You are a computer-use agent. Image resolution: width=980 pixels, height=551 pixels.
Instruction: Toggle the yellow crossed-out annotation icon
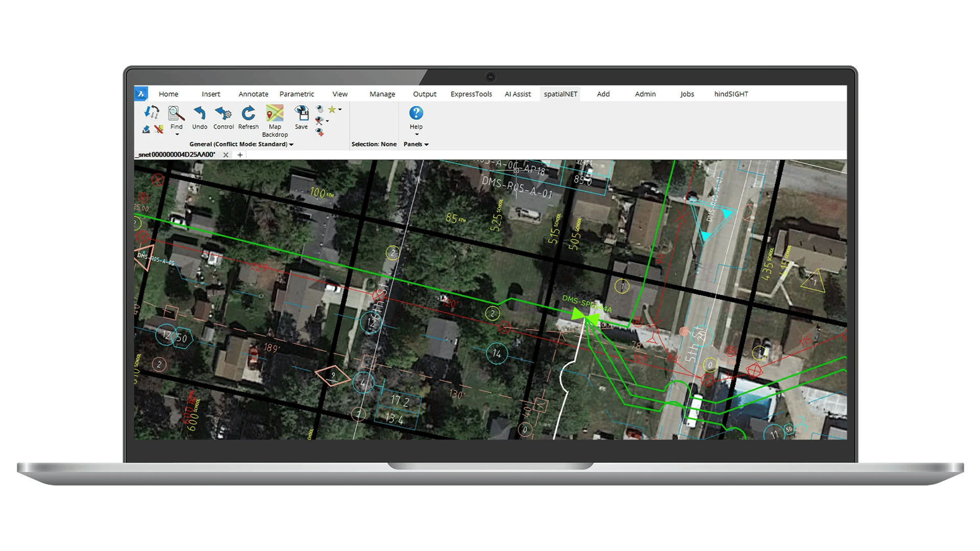(x=159, y=129)
